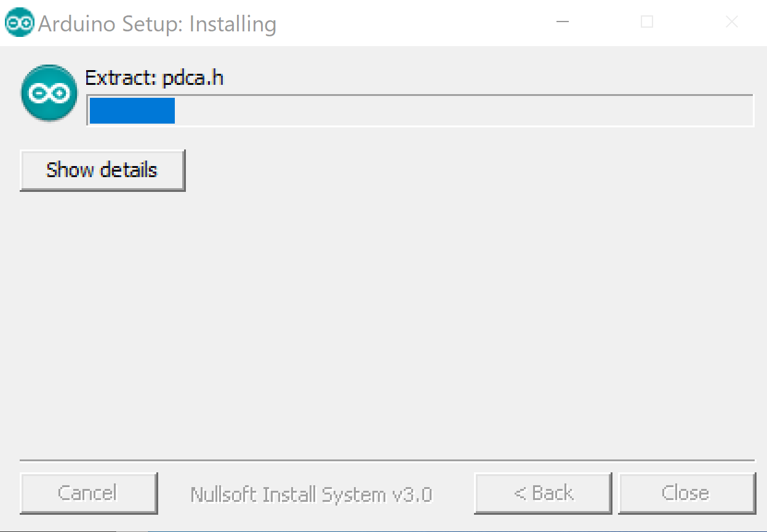
Task: Click the 'v3.0' version text
Action: click(x=411, y=495)
